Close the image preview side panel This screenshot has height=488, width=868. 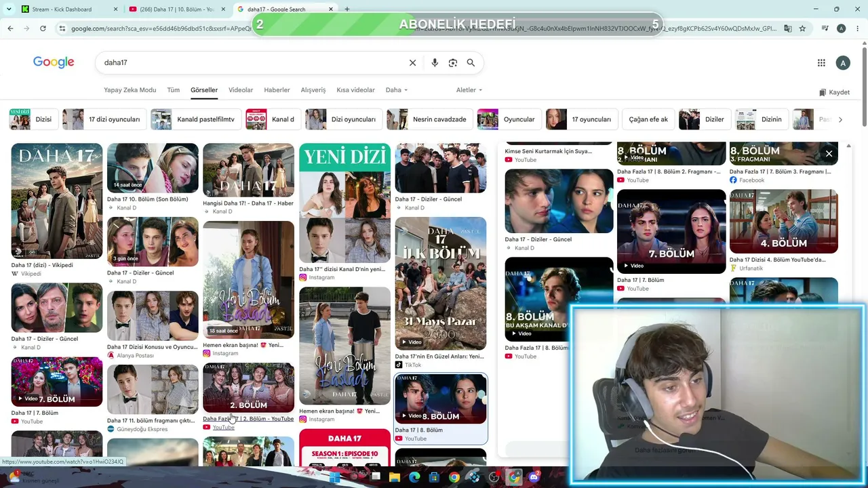coord(829,154)
